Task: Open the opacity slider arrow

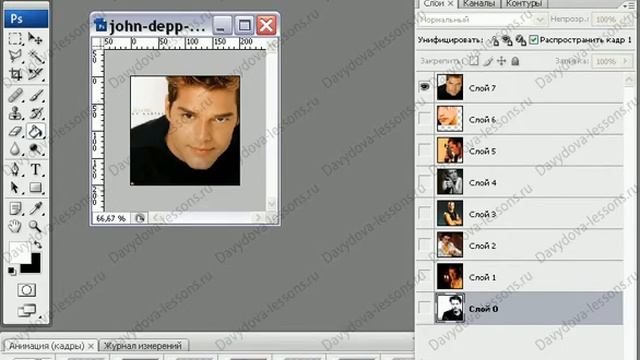Action: pyautogui.click(x=628, y=20)
